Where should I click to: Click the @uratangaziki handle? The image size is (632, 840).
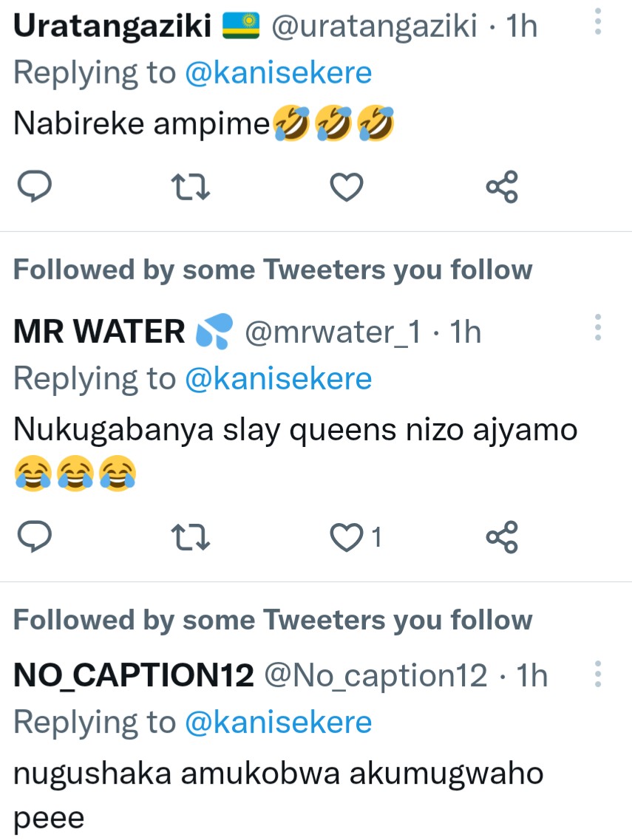(375, 27)
